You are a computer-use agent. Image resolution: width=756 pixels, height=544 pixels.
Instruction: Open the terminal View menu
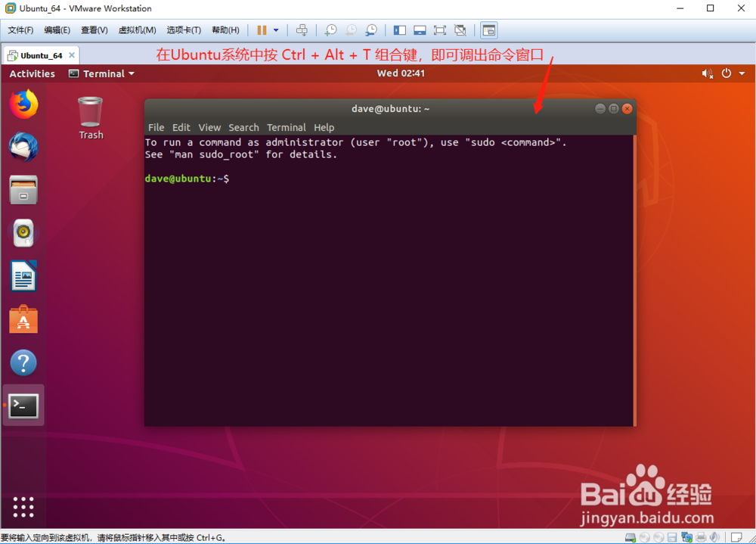click(209, 127)
